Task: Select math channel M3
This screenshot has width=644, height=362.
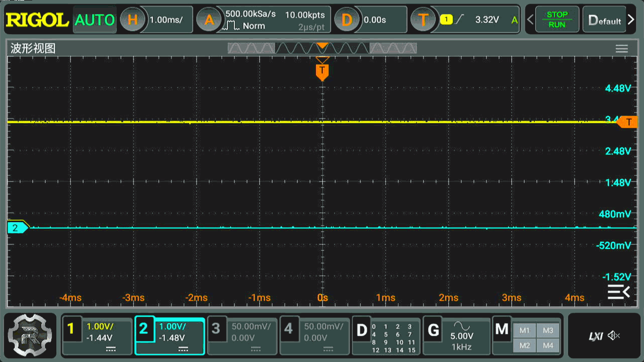Action: point(548,330)
